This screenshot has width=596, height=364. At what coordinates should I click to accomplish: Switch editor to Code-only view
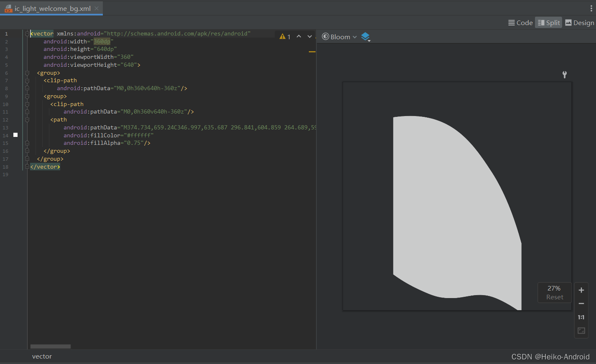coord(520,23)
